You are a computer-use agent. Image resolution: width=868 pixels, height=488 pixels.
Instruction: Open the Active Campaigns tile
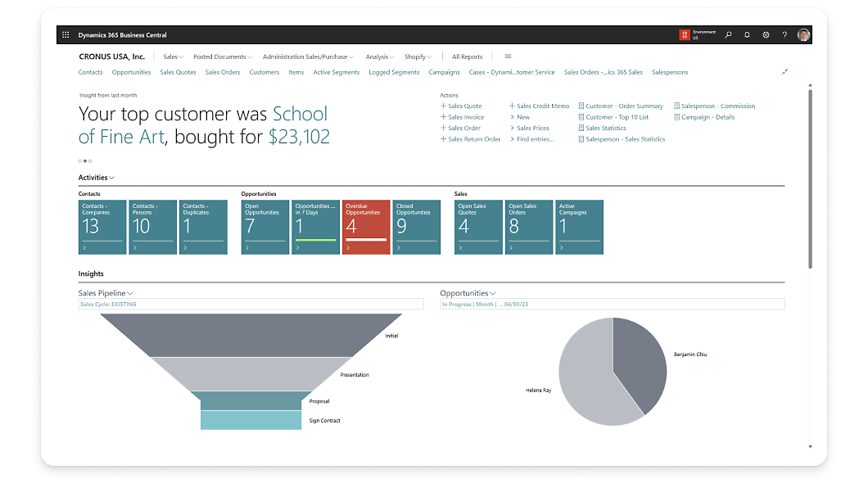click(580, 227)
